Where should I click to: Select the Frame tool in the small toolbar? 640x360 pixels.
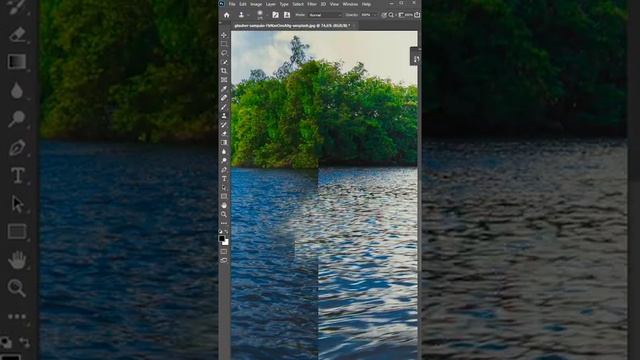224,80
